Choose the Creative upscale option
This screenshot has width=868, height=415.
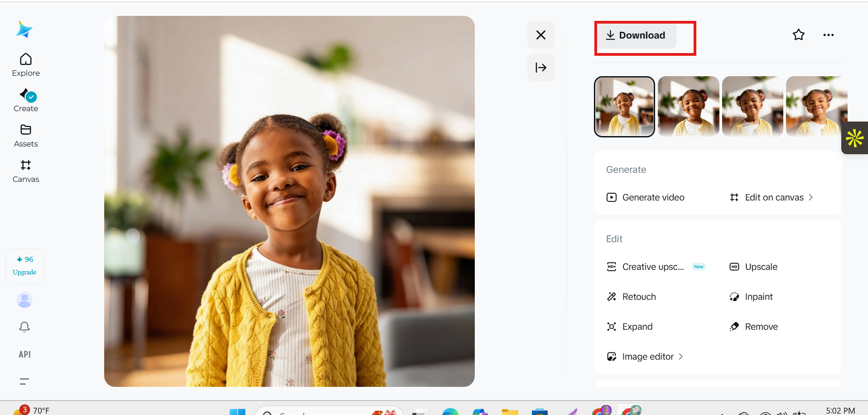pos(656,267)
